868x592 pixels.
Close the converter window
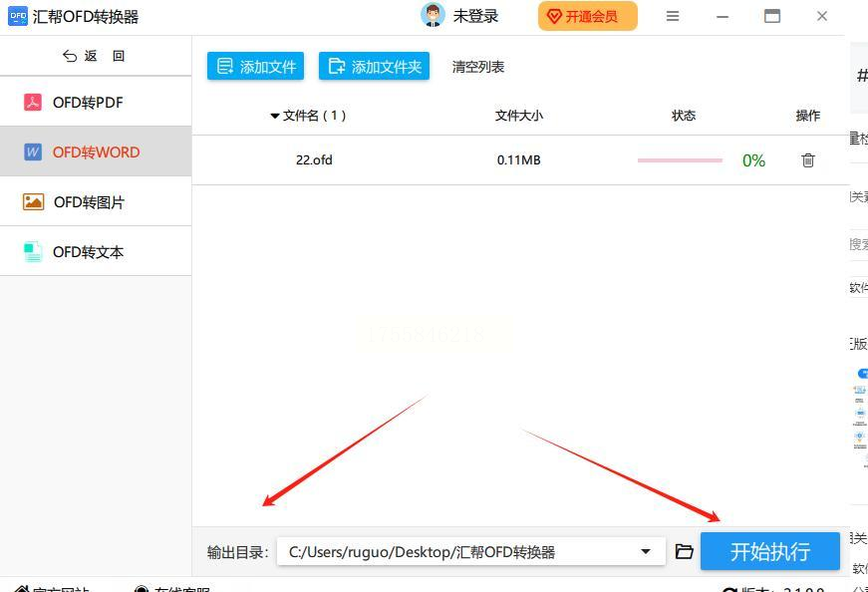tap(822, 17)
